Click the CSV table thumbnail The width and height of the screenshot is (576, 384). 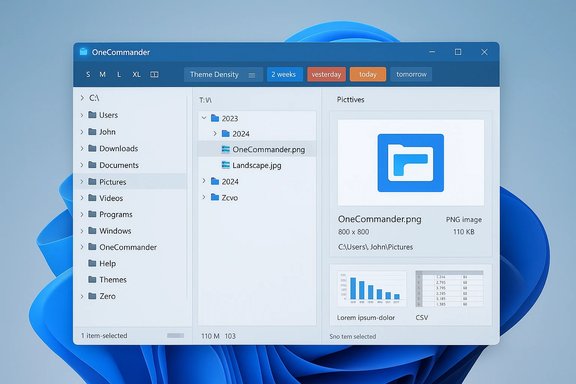pyautogui.click(x=449, y=289)
